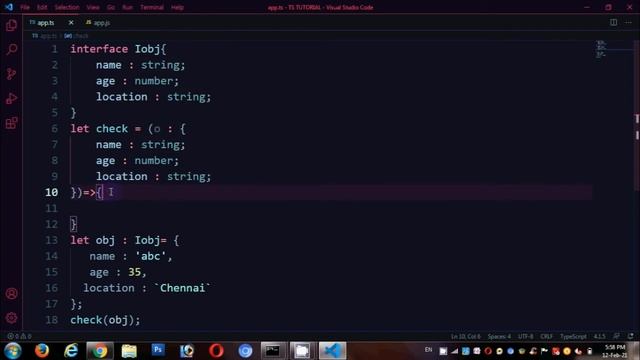Open the Terminal menu

152,7
